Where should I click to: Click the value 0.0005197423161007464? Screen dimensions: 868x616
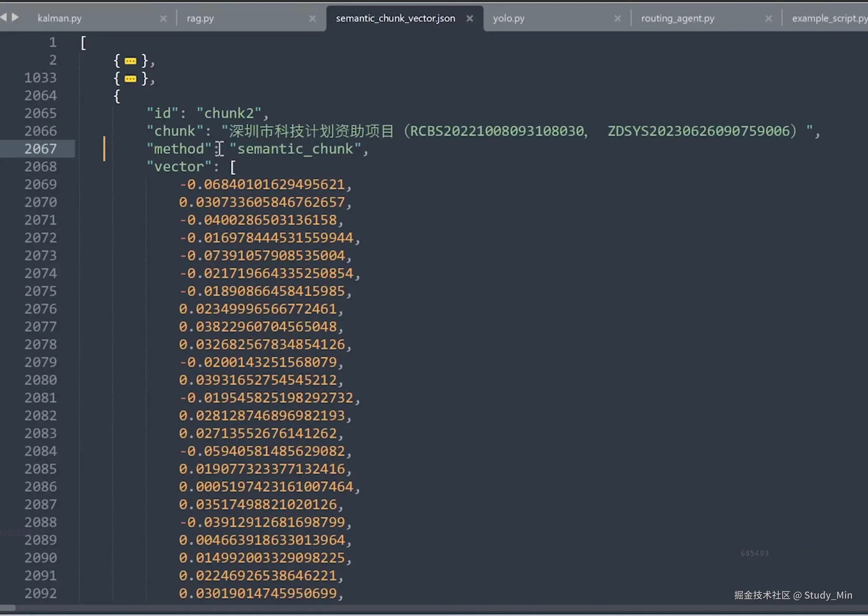click(266, 487)
